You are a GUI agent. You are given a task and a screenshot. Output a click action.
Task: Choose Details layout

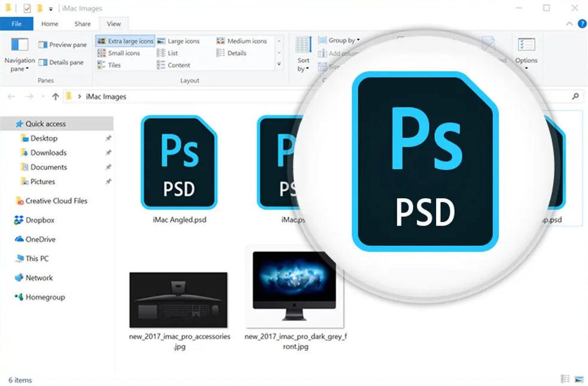[x=231, y=53]
